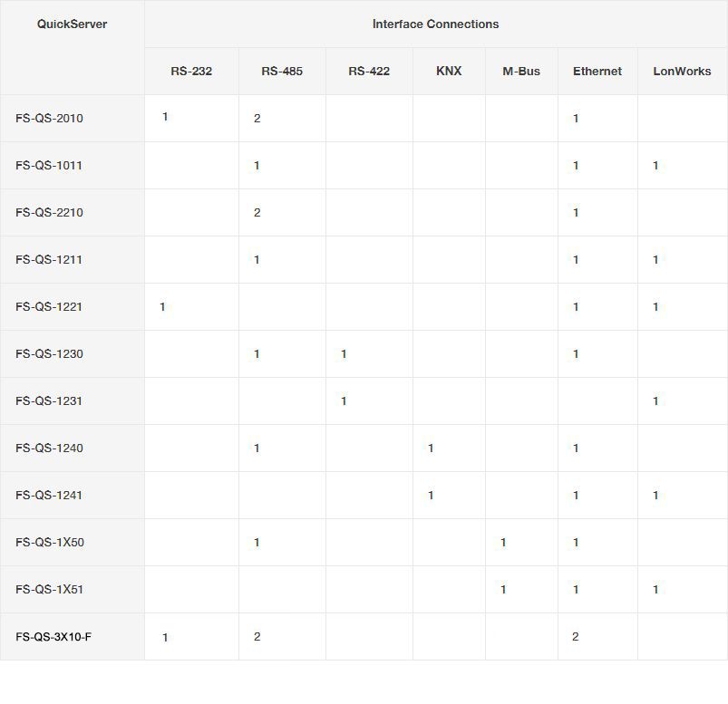The width and height of the screenshot is (728, 704).
Task: Click FS-QS-1X51 LonWorks value 1
Action: pyautogui.click(x=655, y=589)
